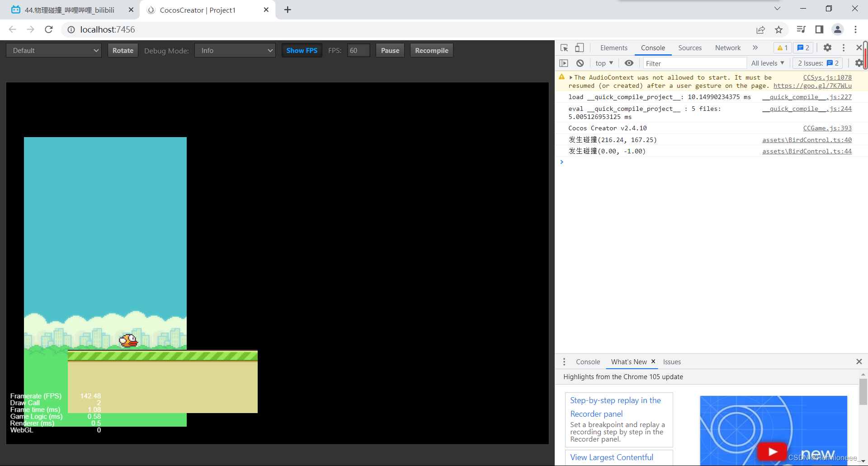Close the CocosCreator Project1 tab
Screen dimensions: 868x466
click(266, 10)
